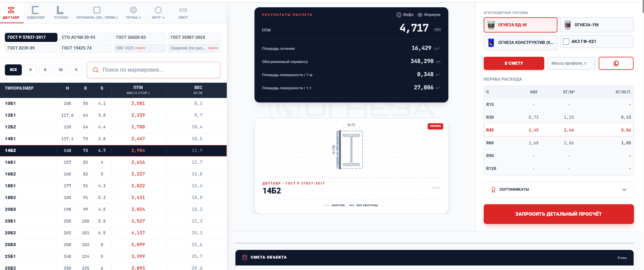Click the ТИПОРАЗМЕР column header
Image resolution: width=644 pixels, height=270 pixels.
point(28,90)
